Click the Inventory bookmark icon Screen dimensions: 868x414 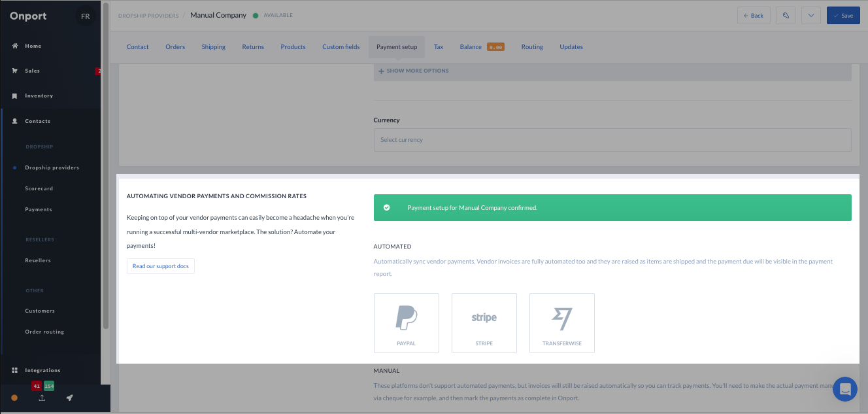(x=15, y=95)
